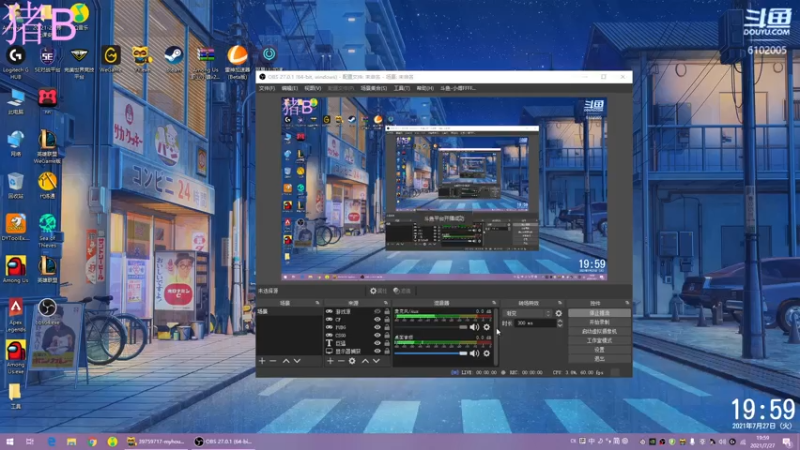Screen dimensions: 800x450
Task: Open 完美世界竞技平台 desktop shortcut
Action: click(79, 63)
